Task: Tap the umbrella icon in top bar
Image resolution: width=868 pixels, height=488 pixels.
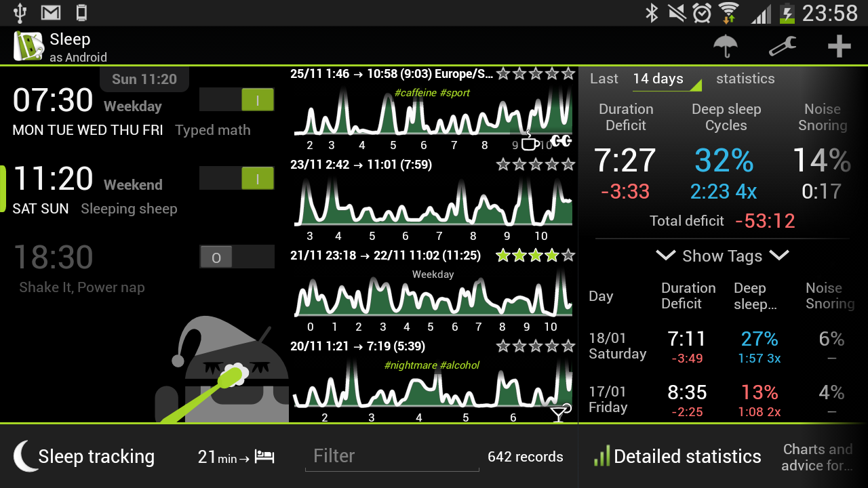Action: click(726, 46)
